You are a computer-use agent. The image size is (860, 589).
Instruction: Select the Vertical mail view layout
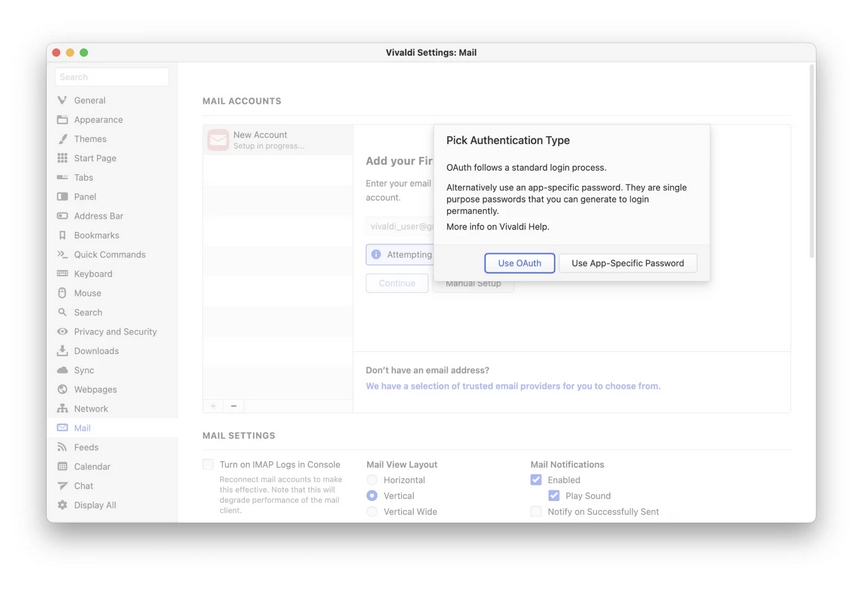click(x=372, y=496)
